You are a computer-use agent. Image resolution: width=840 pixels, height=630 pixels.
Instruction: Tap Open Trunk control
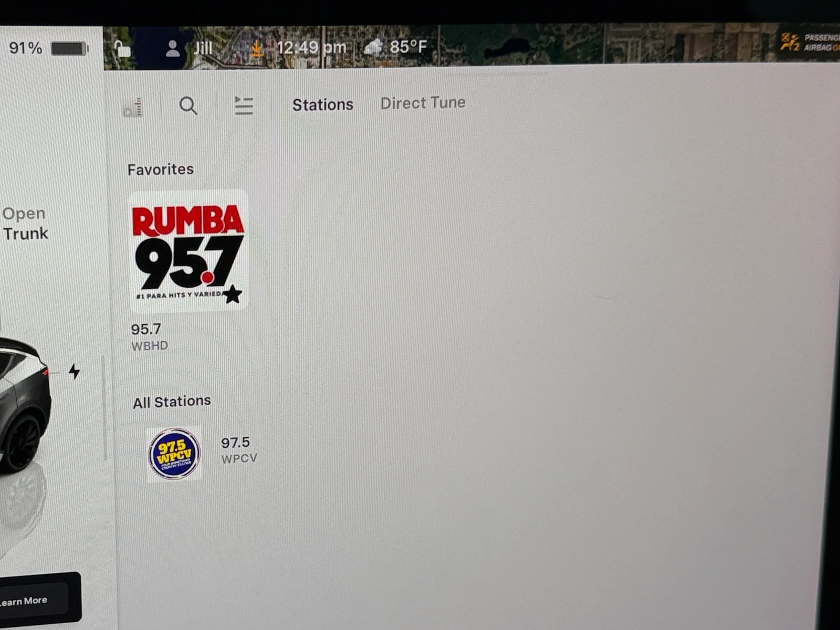pyautogui.click(x=25, y=223)
